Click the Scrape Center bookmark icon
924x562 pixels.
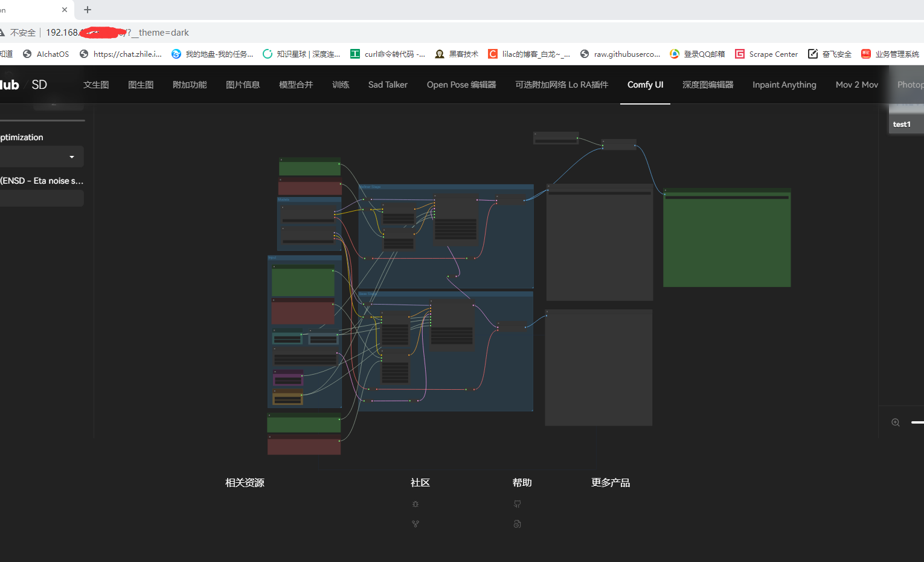(740, 53)
